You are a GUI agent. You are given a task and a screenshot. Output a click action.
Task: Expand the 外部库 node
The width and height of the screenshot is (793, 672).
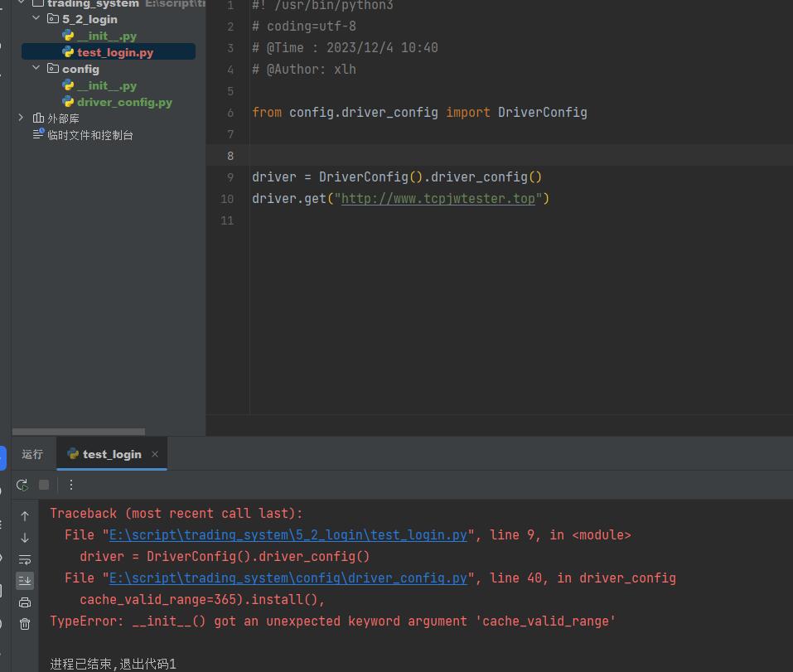(x=21, y=118)
